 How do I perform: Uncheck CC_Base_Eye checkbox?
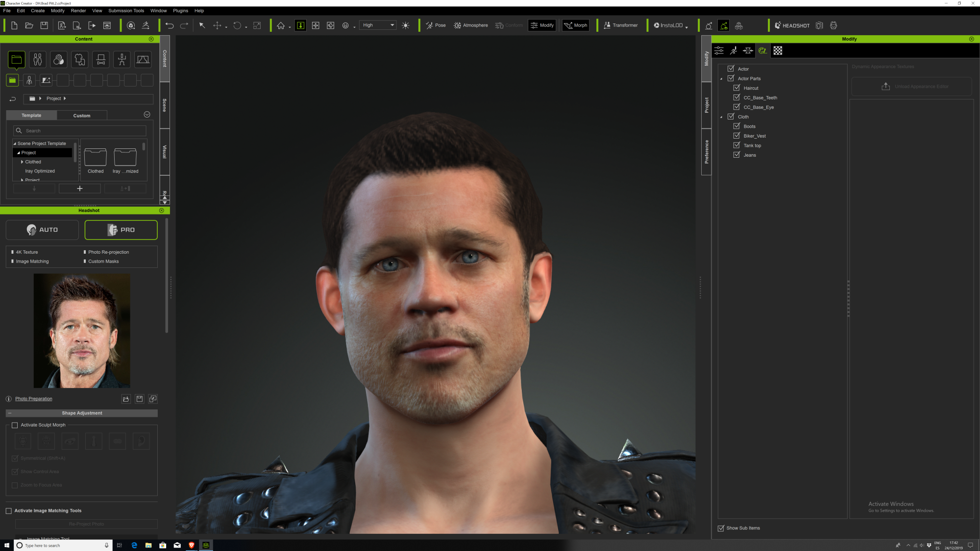pyautogui.click(x=736, y=107)
